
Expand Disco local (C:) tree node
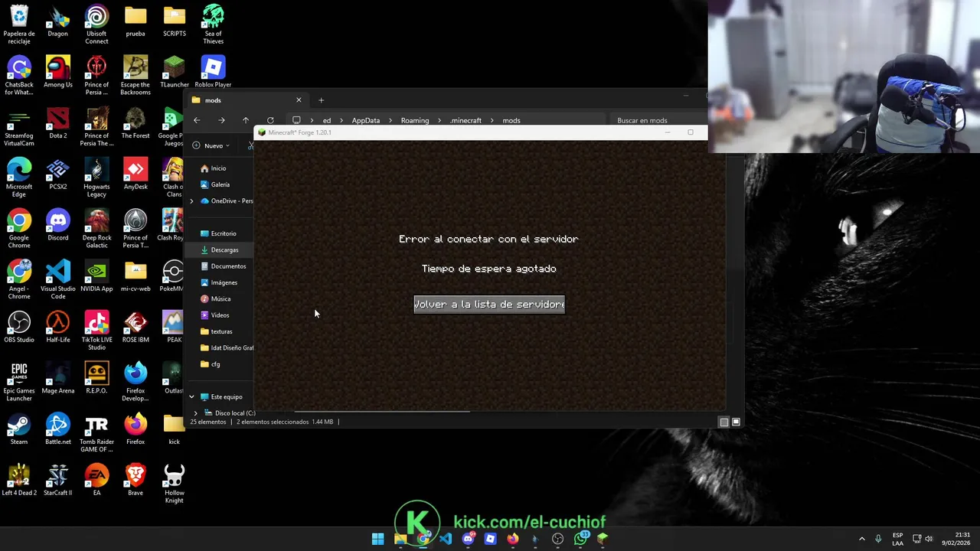point(196,413)
